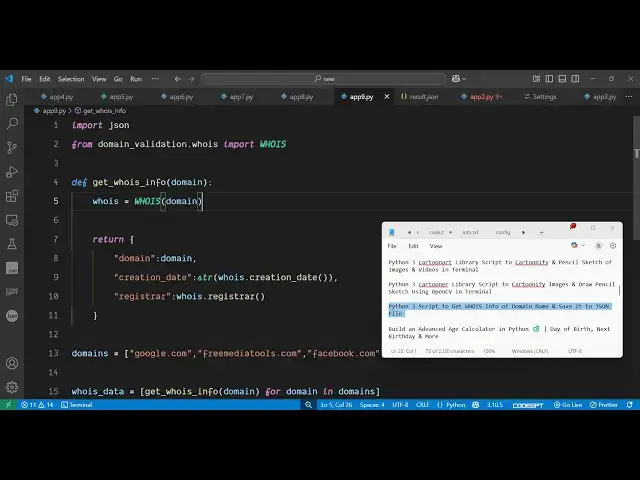Open Ln 5, Col 26 go-to-line indicator
The image size is (640, 480).
336,404
